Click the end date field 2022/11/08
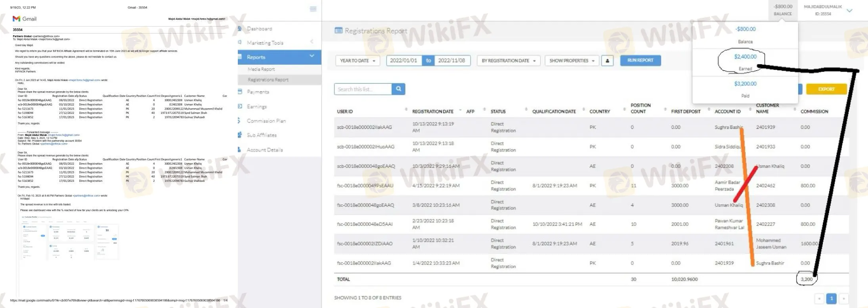Viewport: 868px width, 308px height. (452, 60)
